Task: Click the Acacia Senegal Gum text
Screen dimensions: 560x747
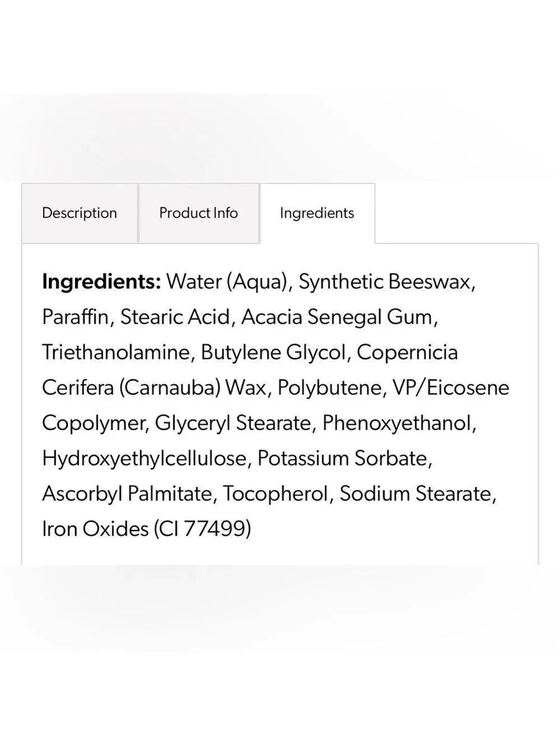Action: coord(337,318)
